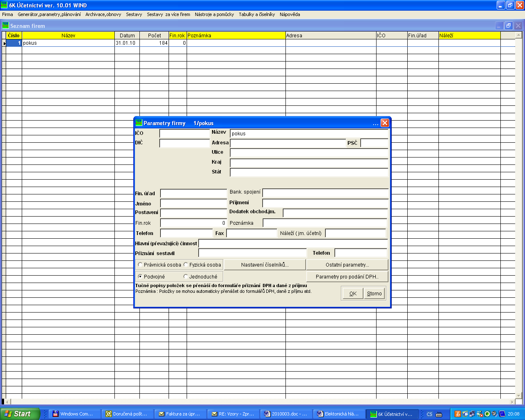Image resolution: width=525 pixels, height=420 pixels.
Task: Click Počet column header in Seznam firem
Action: click(154, 36)
